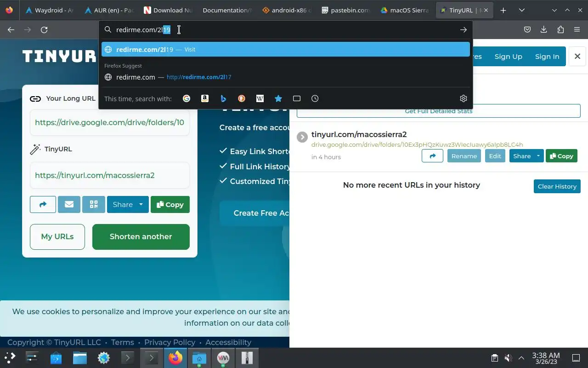Click the Edit button in history

(495, 156)
